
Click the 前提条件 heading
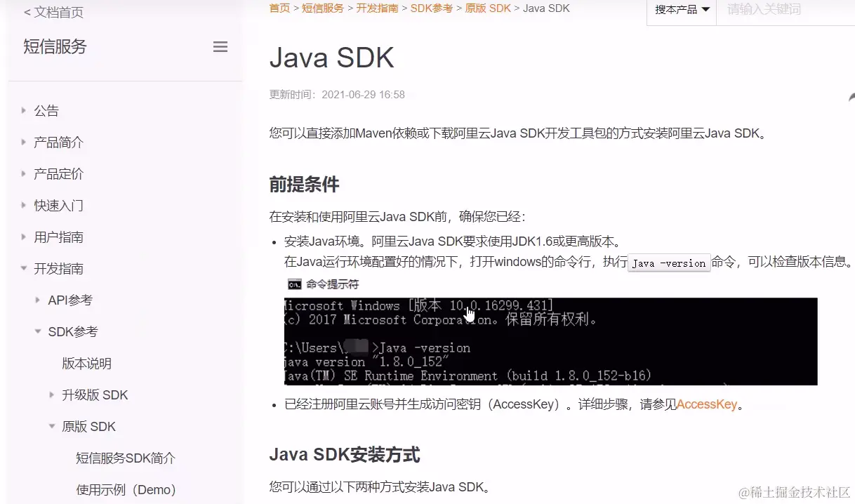click(304, 185)
